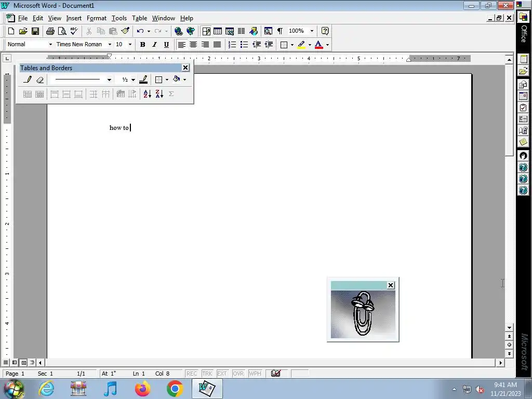This screenshot has width=532, height=399.
Task: Click REC indicator in status bar
Action: coord(191,374)
